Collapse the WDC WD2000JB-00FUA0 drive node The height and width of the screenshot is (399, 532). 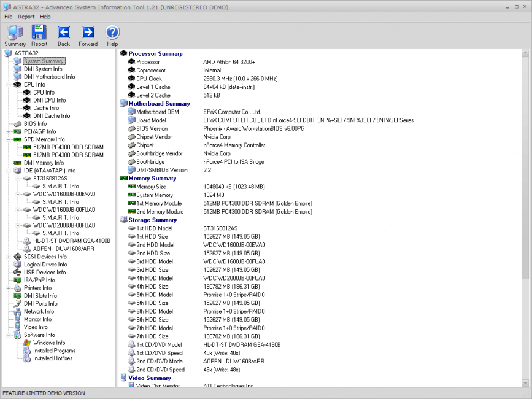[18, 225]
